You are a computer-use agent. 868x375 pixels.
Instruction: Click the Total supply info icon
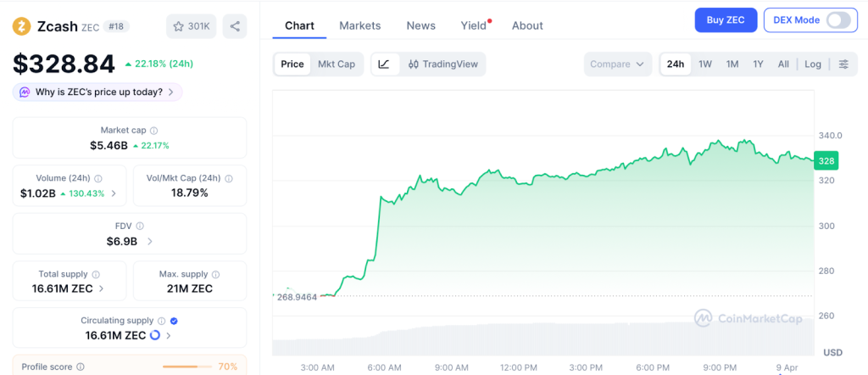pyautogui.click(x=96, y=275)
